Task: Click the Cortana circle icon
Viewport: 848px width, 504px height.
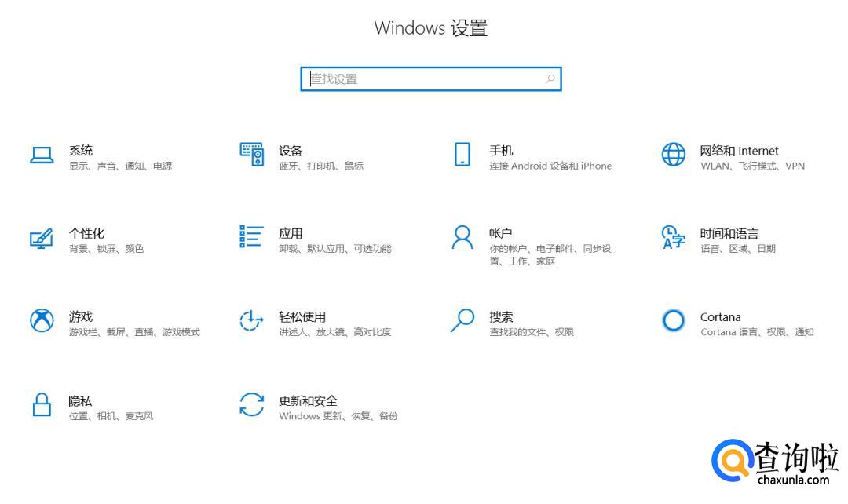Action: click(x=674, y=320)
